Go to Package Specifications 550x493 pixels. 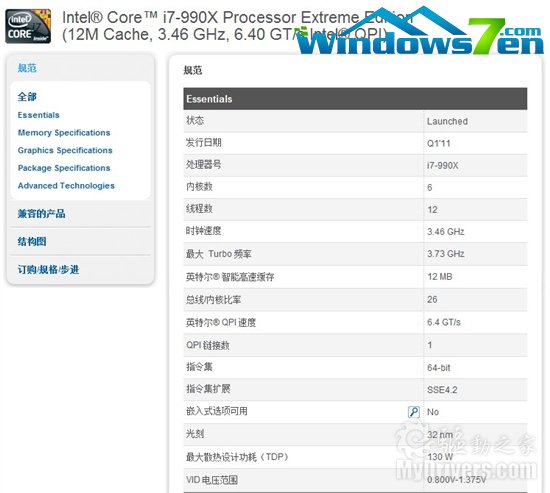point(64,168)
